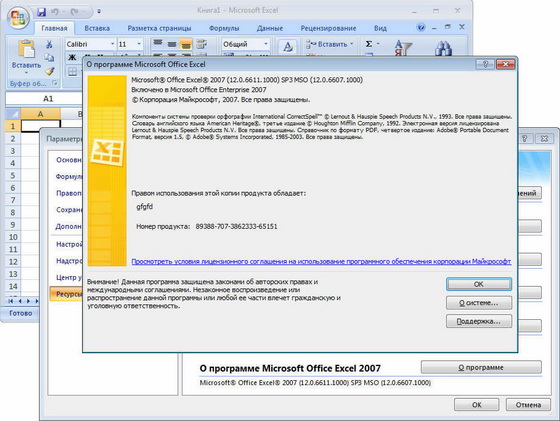The height and width of the screenshot is (421, 560).
Task: Click the AutoSum sigma icon
Action: coord(369,44)
